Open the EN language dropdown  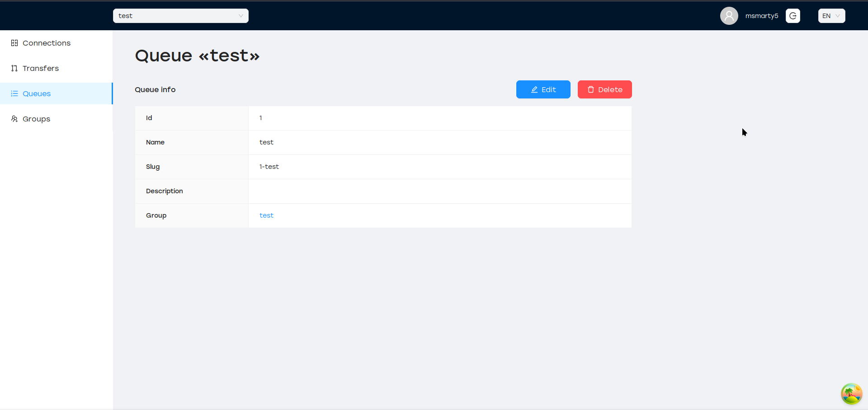(x=831, y=16)
